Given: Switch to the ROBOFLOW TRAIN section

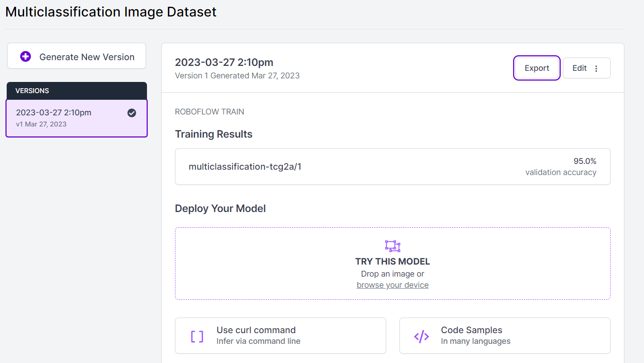Looking at the screenshot, I should [209, 111].
